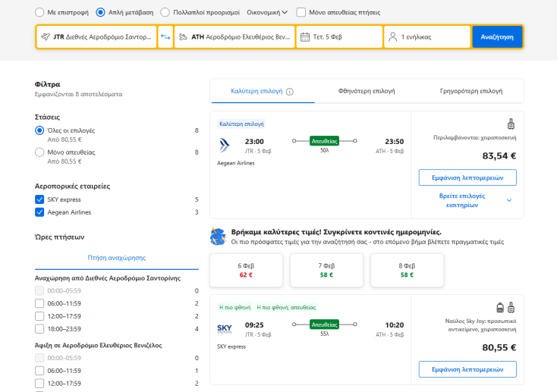Click the Aegean Airlines logo

point(225,144)
